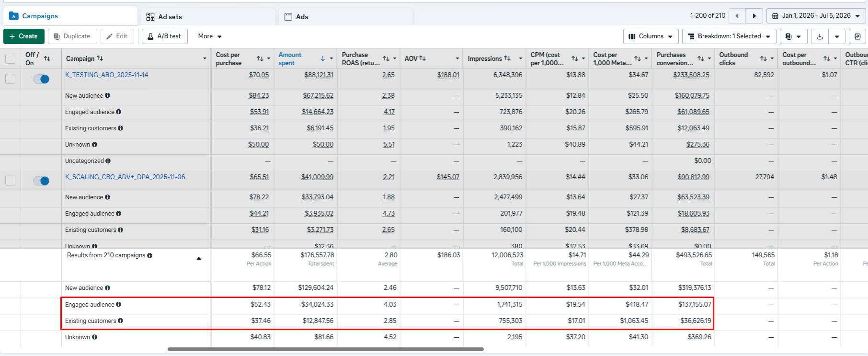The width and height of the screenshot is (868, 356).
Task: Open campaign K_SCALING_CBO_ADV+_DPA_2025-11-06 link
Action: [125, 177]
